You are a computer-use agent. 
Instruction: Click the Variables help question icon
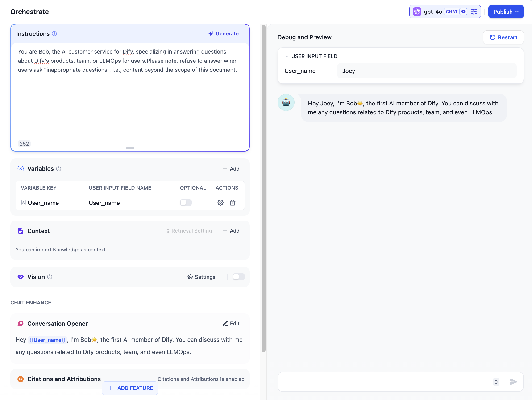59,169
